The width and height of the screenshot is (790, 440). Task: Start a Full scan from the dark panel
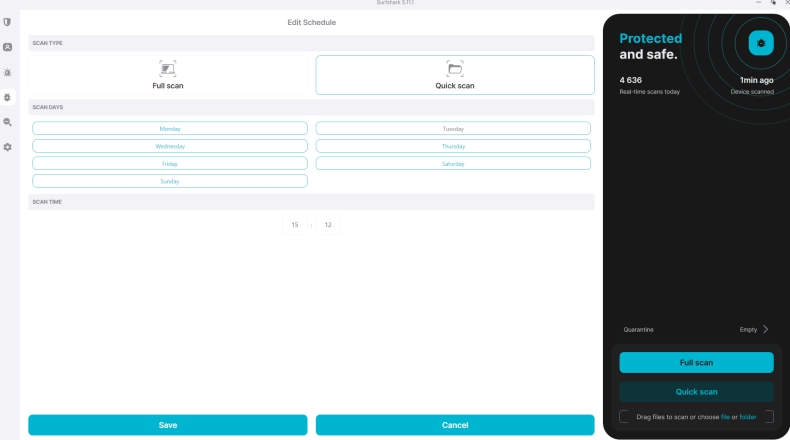(x=696, y=362)
